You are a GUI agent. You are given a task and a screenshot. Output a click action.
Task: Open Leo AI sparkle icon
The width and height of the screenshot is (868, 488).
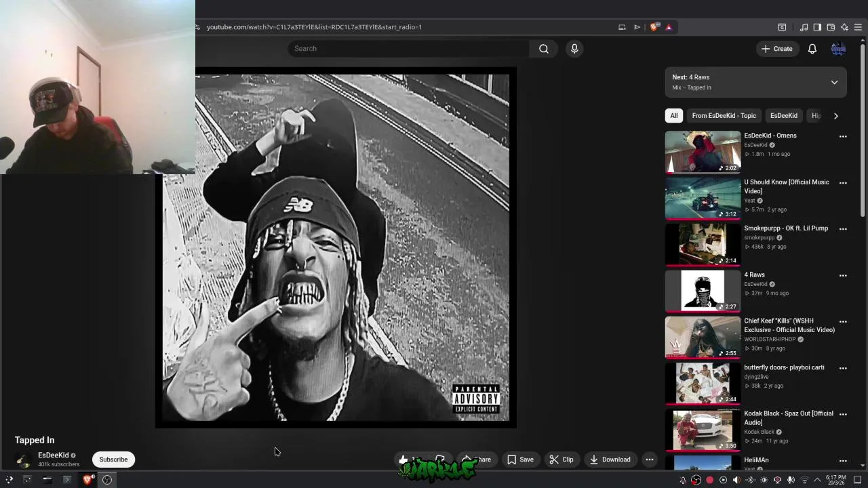click(844, 27)
